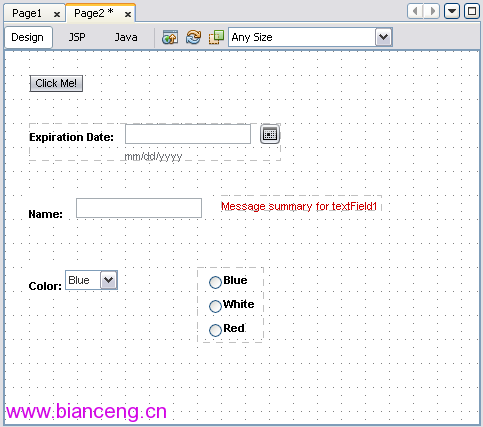483x427 pixels.
Task: Select the Red radio button
Action: coord(215,330)
